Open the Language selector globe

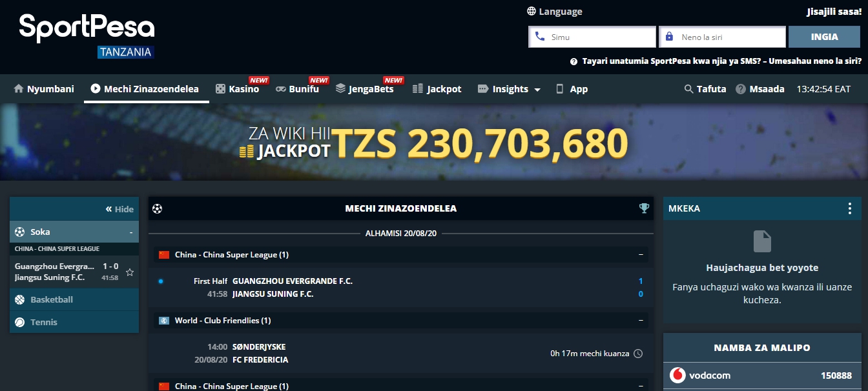[532, 11]
